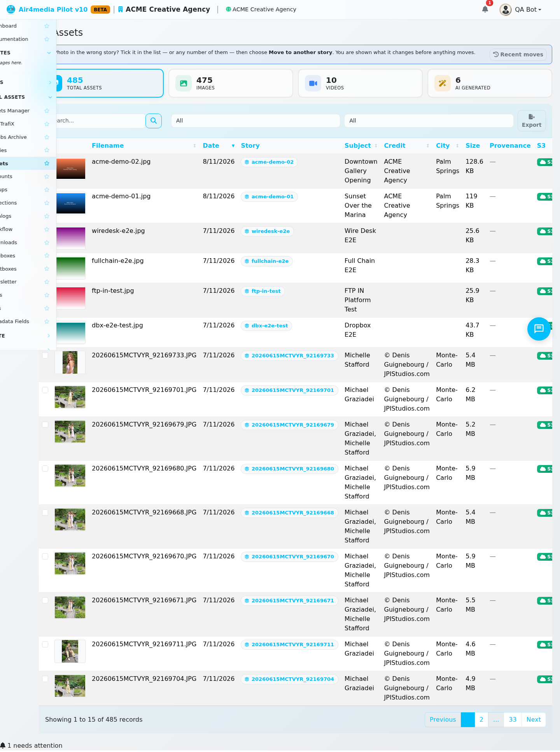Collapse the sidebar section chevron above 'ages here'
Image resolution: width=560 pixels, height=752 pixels.
pyautogui.click(x=49, y=53)
